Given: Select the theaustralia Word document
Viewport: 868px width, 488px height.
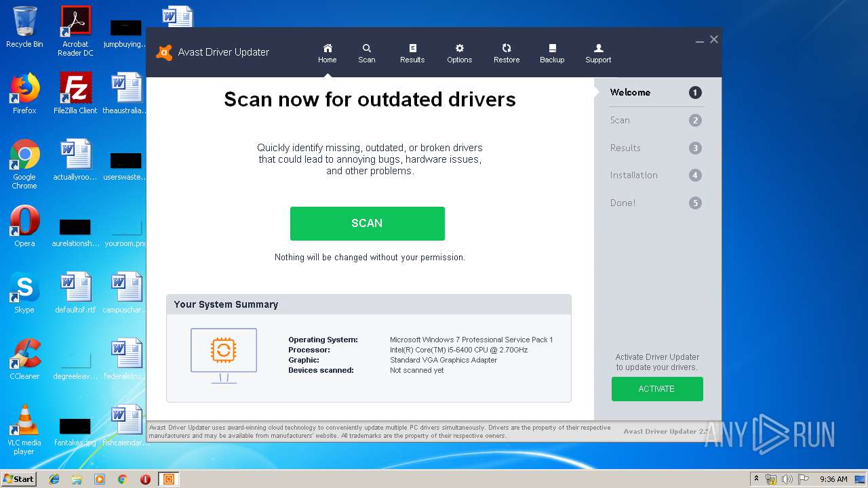Looking at the screenshot, I should (125, 94).
